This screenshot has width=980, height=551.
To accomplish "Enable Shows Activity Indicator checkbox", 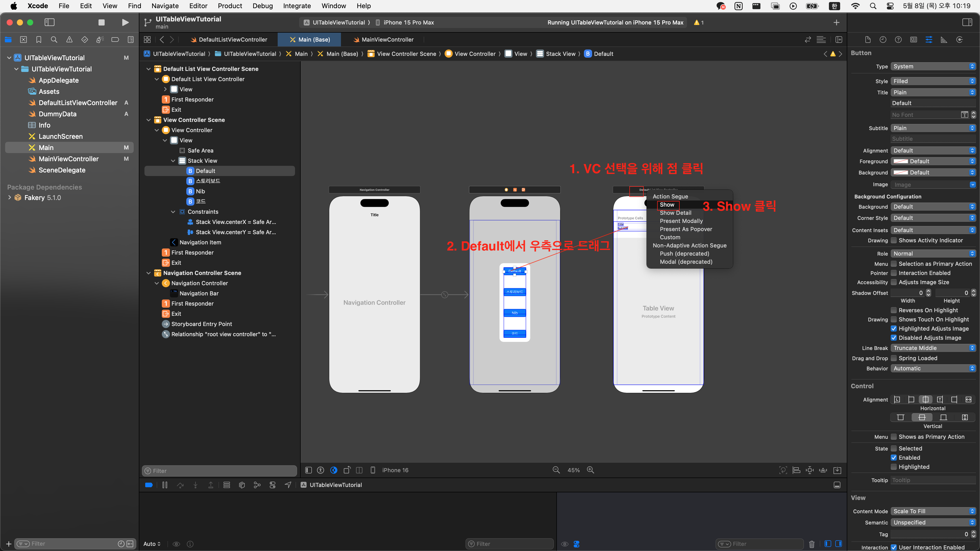I will (894, 240).
